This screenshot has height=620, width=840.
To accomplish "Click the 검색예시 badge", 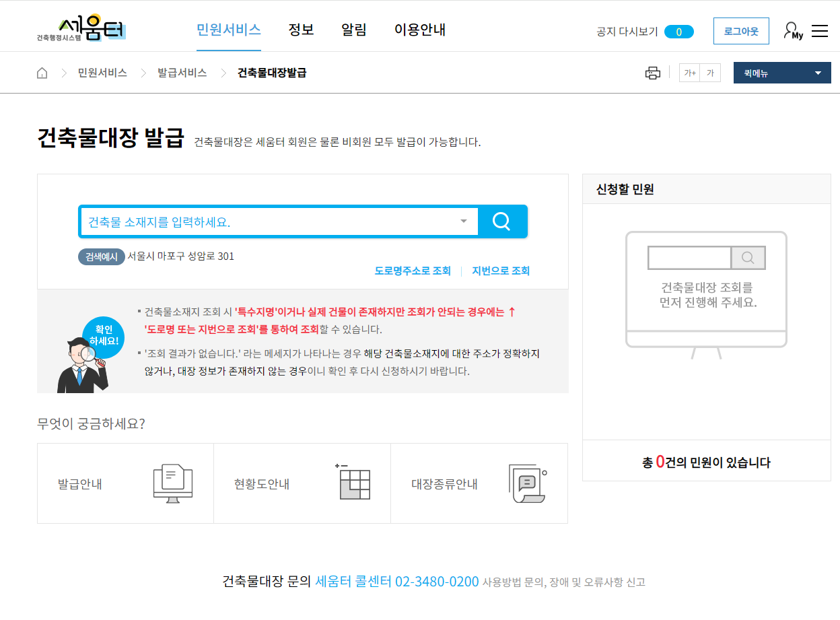I will (102, 256).
